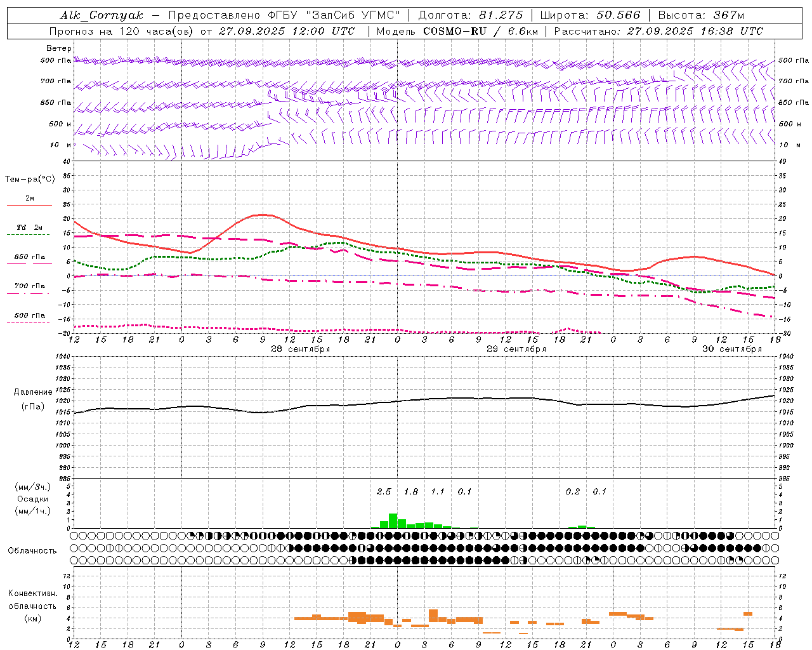812x650 pixels.
Task: Select the Td 2м legend label
Action: point(30,227)
